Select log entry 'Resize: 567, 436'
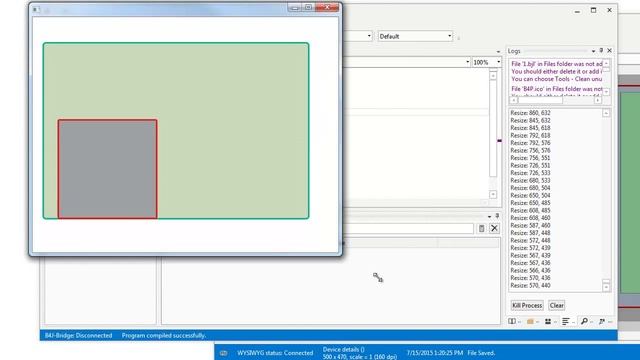 coord(530,263)
